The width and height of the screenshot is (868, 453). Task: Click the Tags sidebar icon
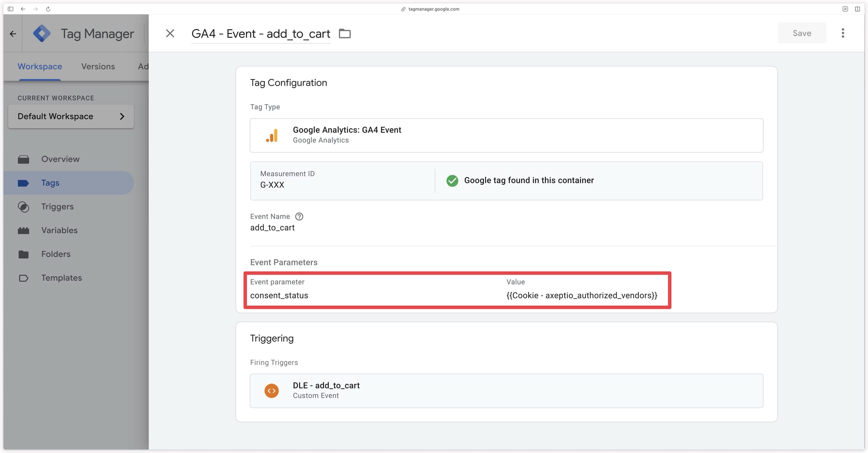tap(24, 183)
